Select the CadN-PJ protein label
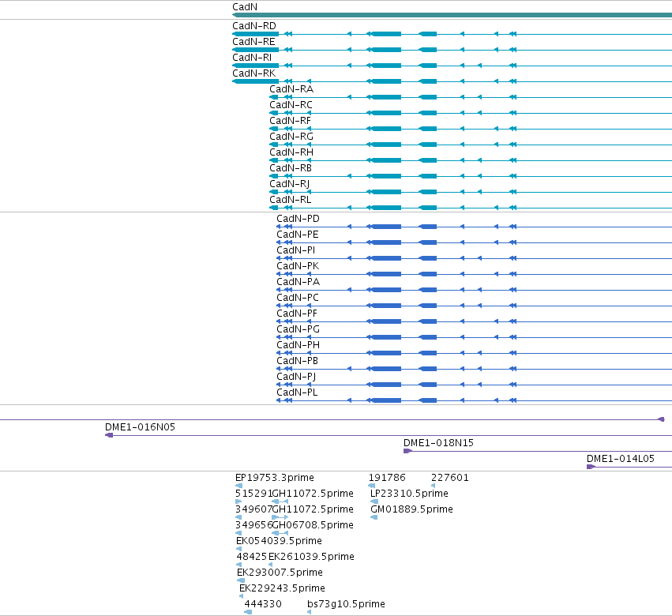 click(296, 377)
